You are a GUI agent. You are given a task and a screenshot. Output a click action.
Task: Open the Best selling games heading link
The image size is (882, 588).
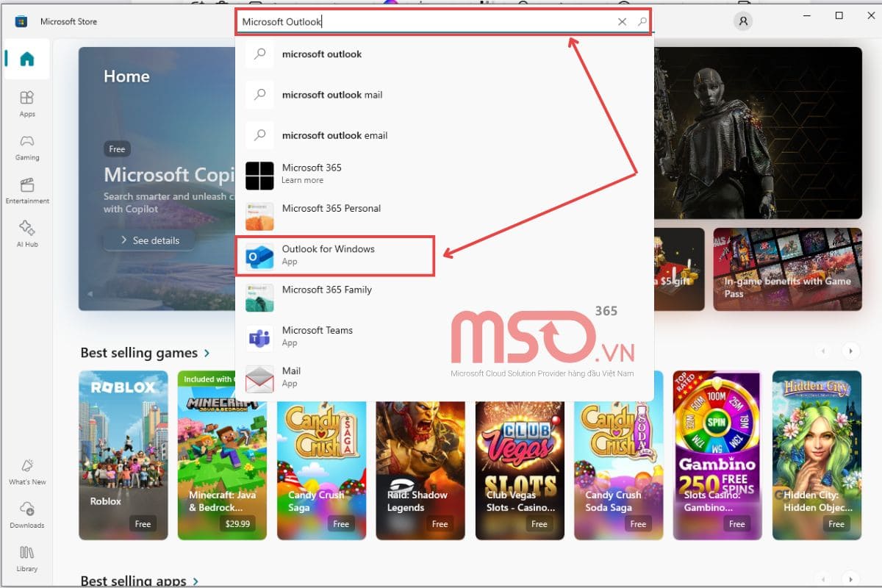click(x=139, y=353)
